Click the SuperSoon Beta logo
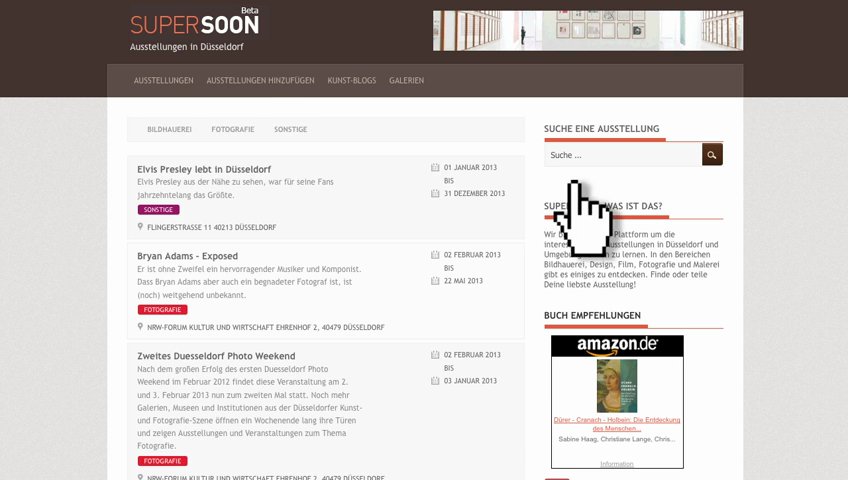Screen dimensions: 848x480 tap(195, 24)
